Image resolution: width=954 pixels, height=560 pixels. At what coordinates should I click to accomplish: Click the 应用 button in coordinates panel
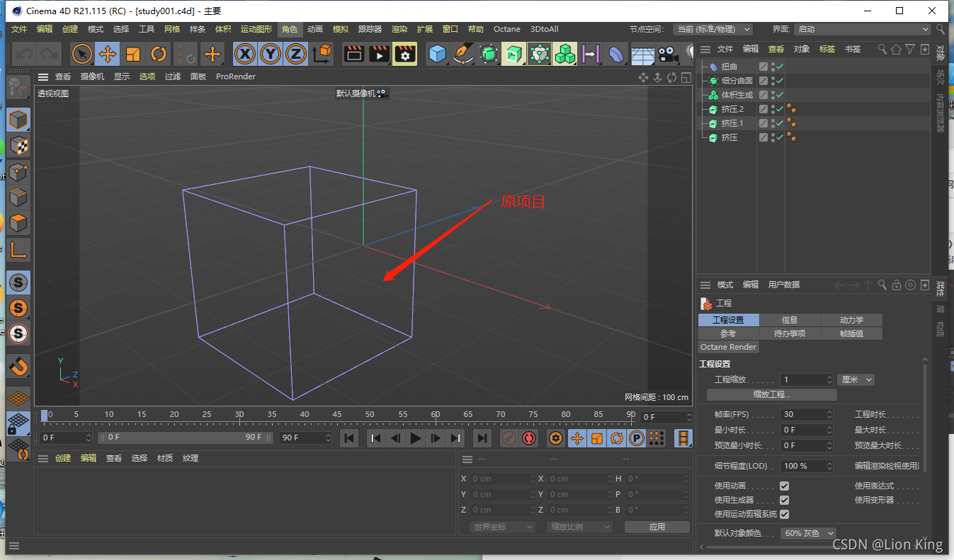point(657,526)
